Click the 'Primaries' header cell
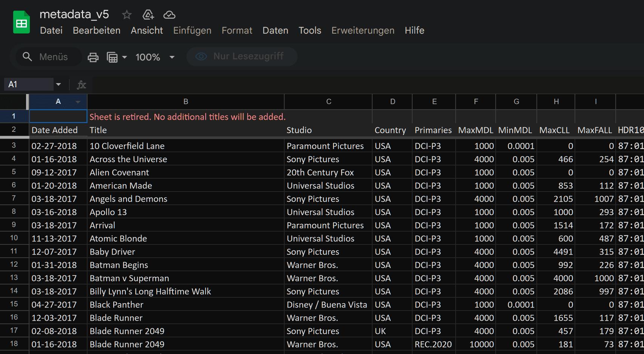This screenshot has height=354, width=644. tap(434, 130)
